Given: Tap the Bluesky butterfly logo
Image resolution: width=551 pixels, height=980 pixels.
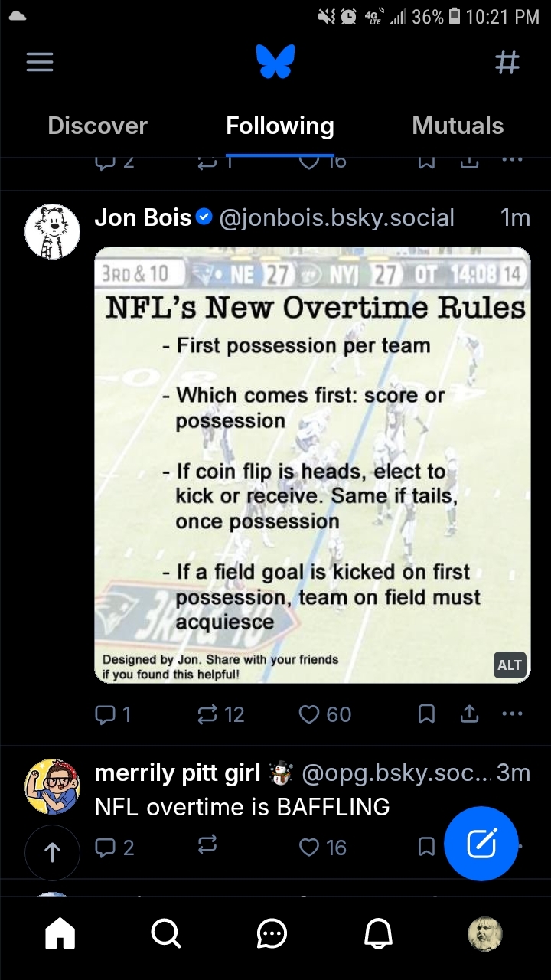Looking at the screenshot, I should coord(275,62).
